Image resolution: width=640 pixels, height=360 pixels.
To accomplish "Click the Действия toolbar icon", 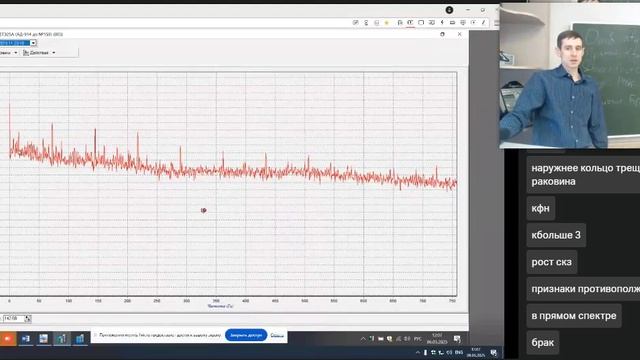I will point(26,53).
